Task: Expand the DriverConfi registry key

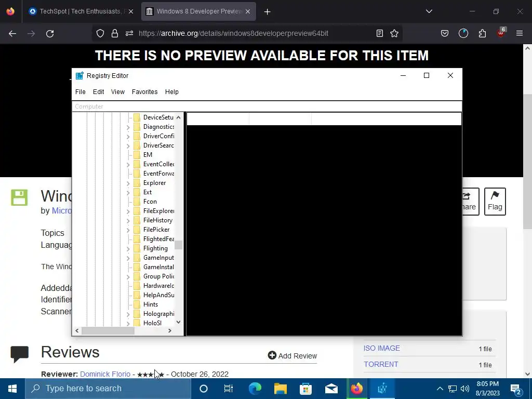Action: [x=128, y=137]
